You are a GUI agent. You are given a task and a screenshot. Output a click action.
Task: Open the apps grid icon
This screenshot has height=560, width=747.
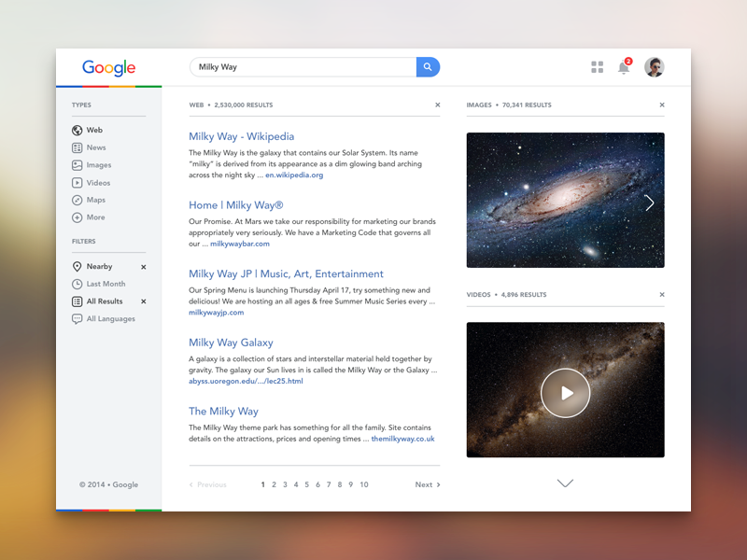pyautogui.click(x=597, y=67)
